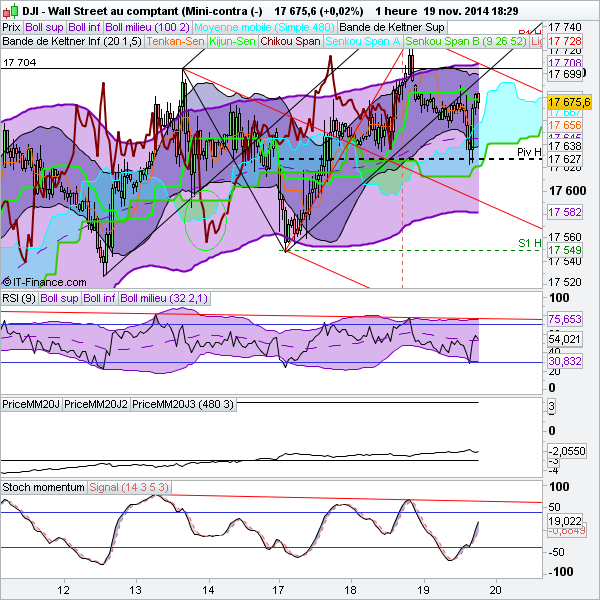
Task: Open Boll milieu (100 2) settings
Action: pyautogui.click(x=147, y=28)
